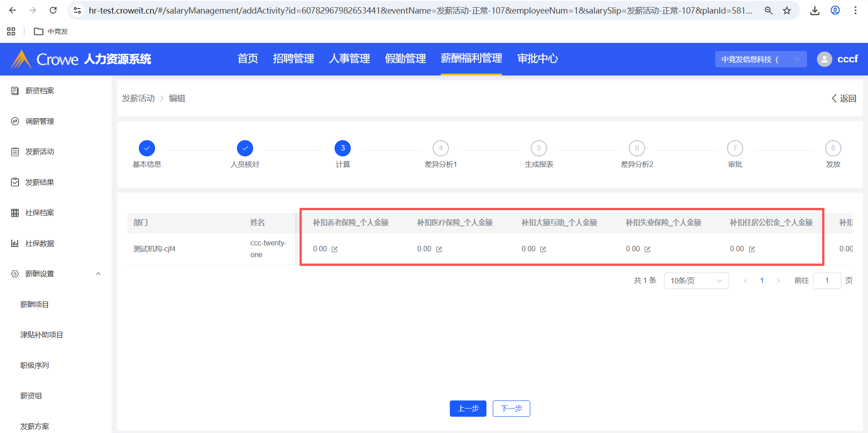The height and width of the screenshot is (433, 868).
Task: Open the 审批中心 top menu
Action: pyautogui.click(x=537, y=59)
